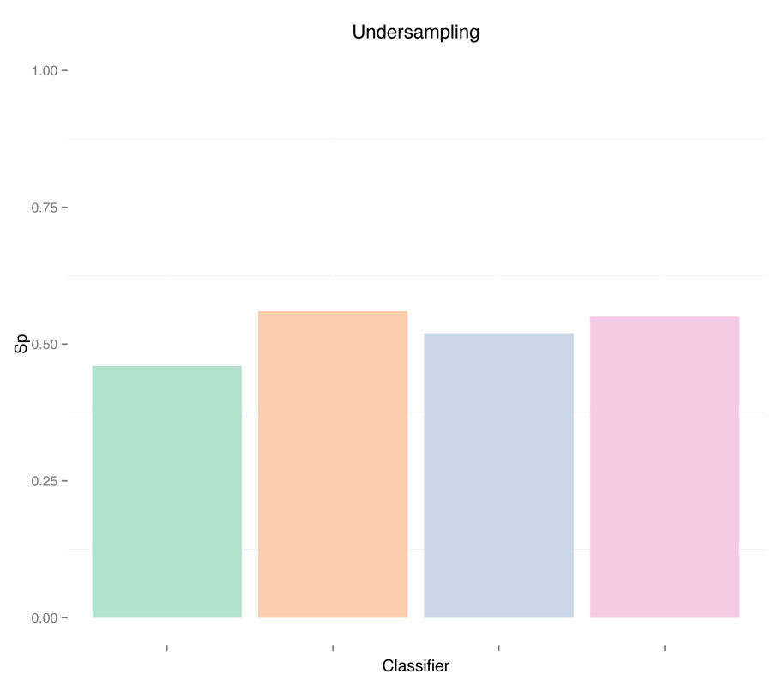
Task: Click the 1.00 y-axis tick label
Action: [x=45, y=71]
